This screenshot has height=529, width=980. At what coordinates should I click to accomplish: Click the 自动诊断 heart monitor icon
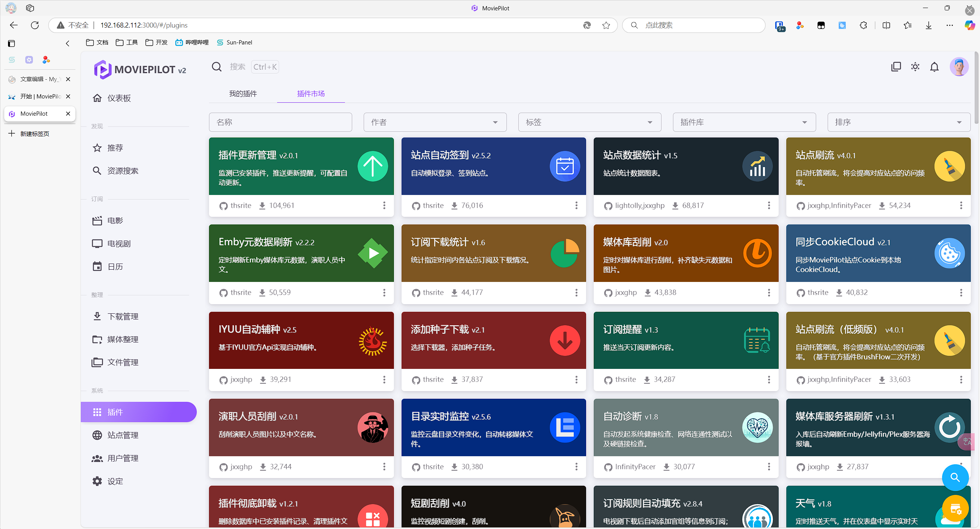(x=757, y=427)
